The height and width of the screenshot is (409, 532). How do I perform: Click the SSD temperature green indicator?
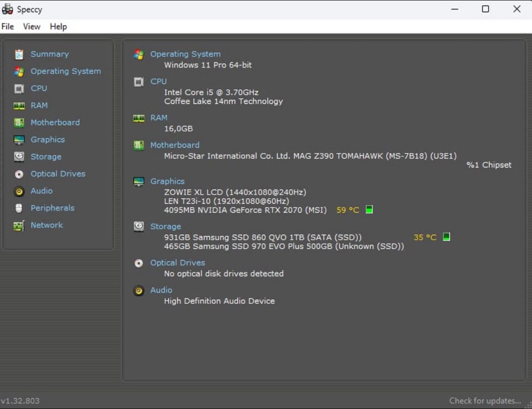click(447, 237)
